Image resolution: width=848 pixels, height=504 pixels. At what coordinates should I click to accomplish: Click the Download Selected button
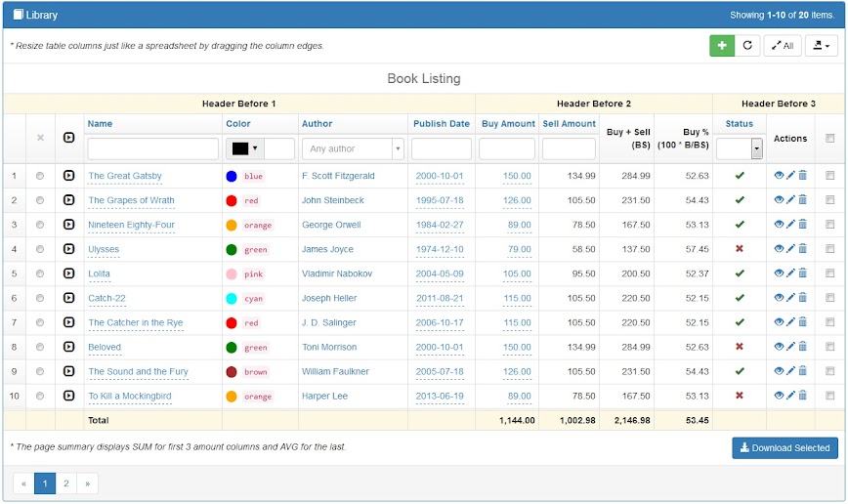784,448
